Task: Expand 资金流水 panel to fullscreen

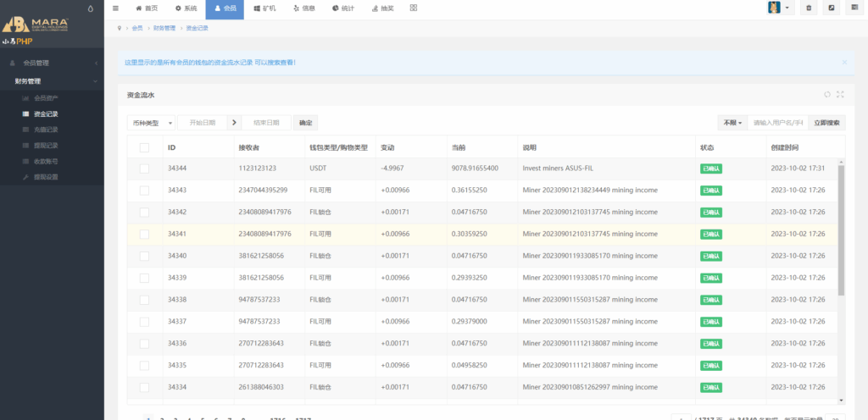Action: [x=840, y=95]
